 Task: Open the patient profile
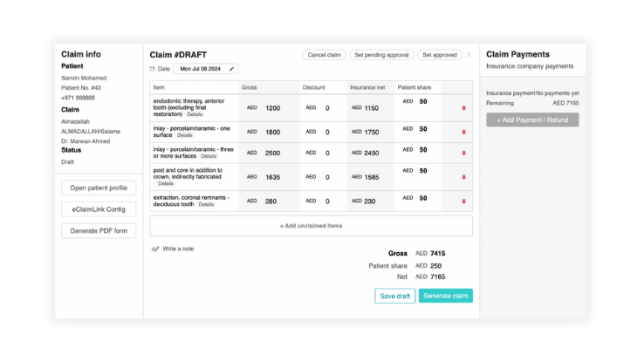(99, 188)
